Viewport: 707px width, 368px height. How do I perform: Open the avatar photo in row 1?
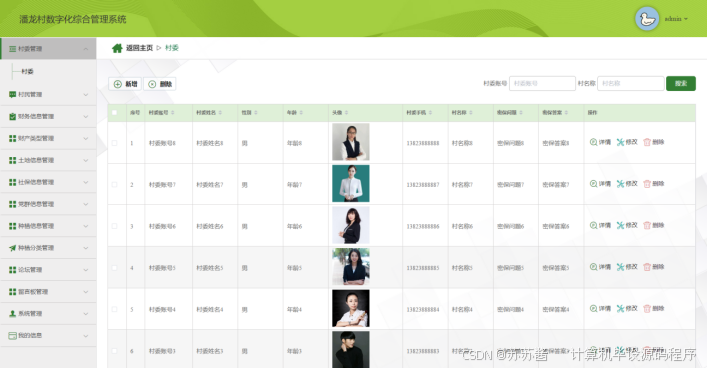point(351,142)
